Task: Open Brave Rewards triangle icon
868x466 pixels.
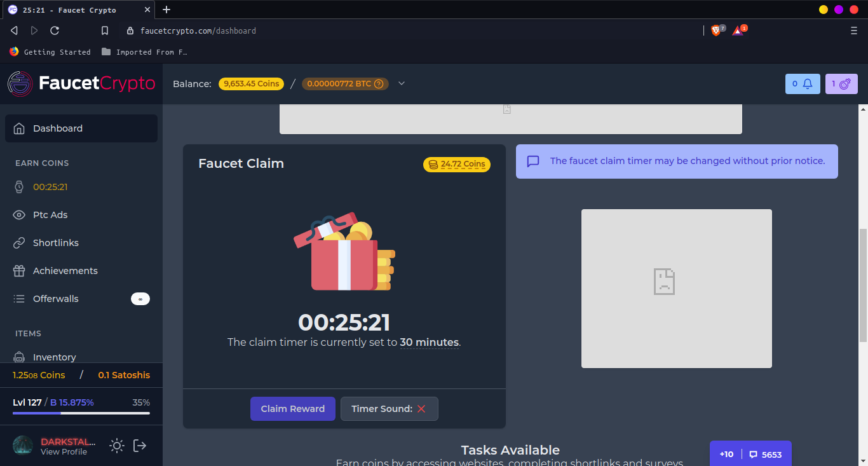Action: 738,31
